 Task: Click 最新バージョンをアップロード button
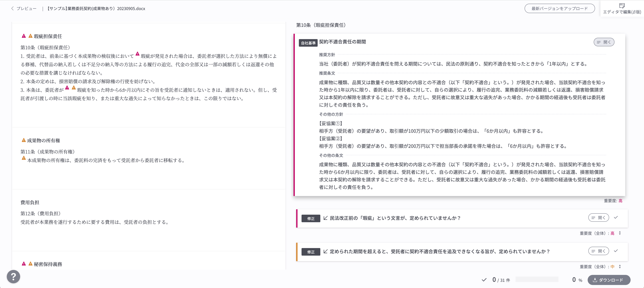pos(559,9)
